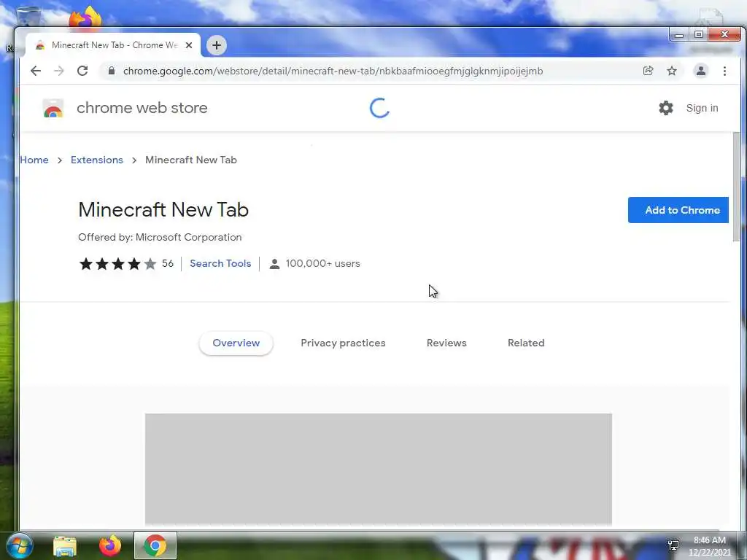Close the Minecraft New Tab browser tab

click(189, 45)
